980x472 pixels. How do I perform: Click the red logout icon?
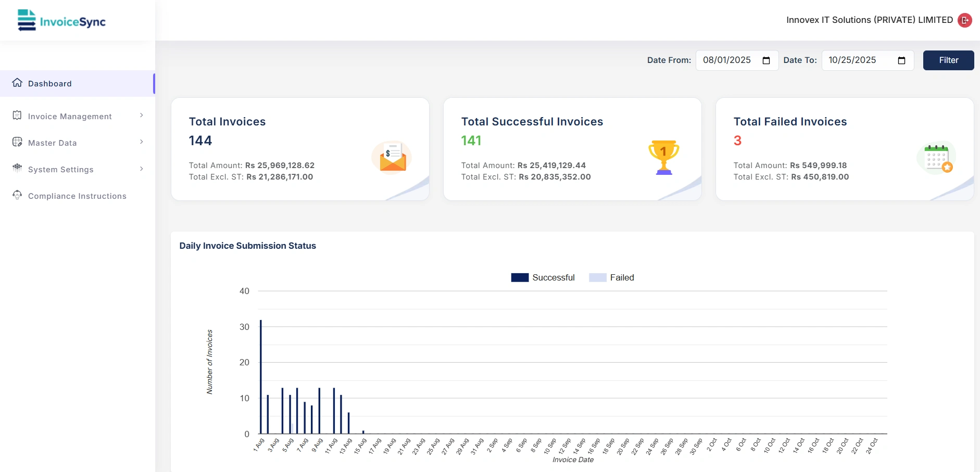tap(964, 20)
